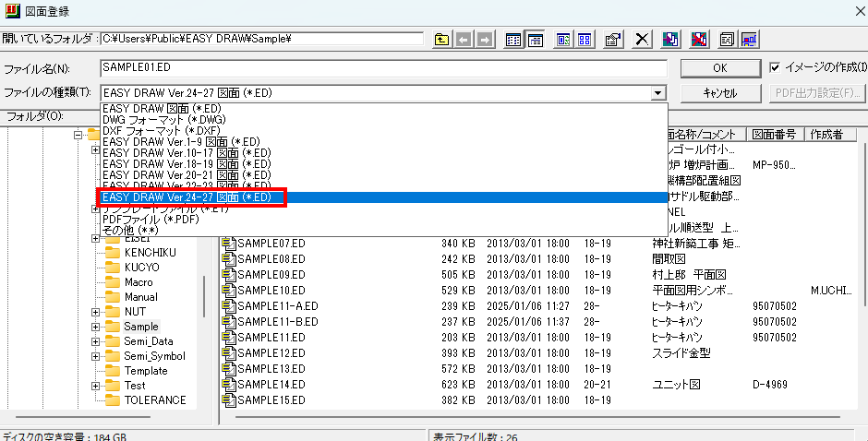Click the Macro folder icon

pyautogui.click(x=113, y=282)
